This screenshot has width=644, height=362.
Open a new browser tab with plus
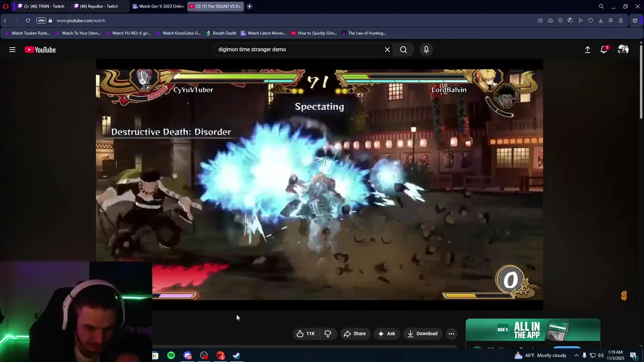pos(249,7)
